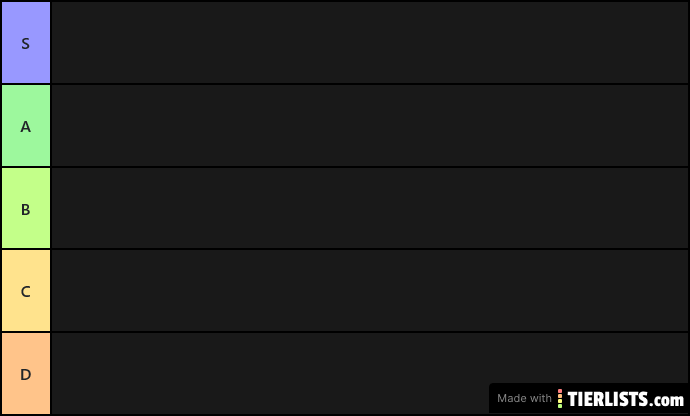Select the orange D tier label
The image size is (690, 416).
pyautogui.click(x=26, y=374)
